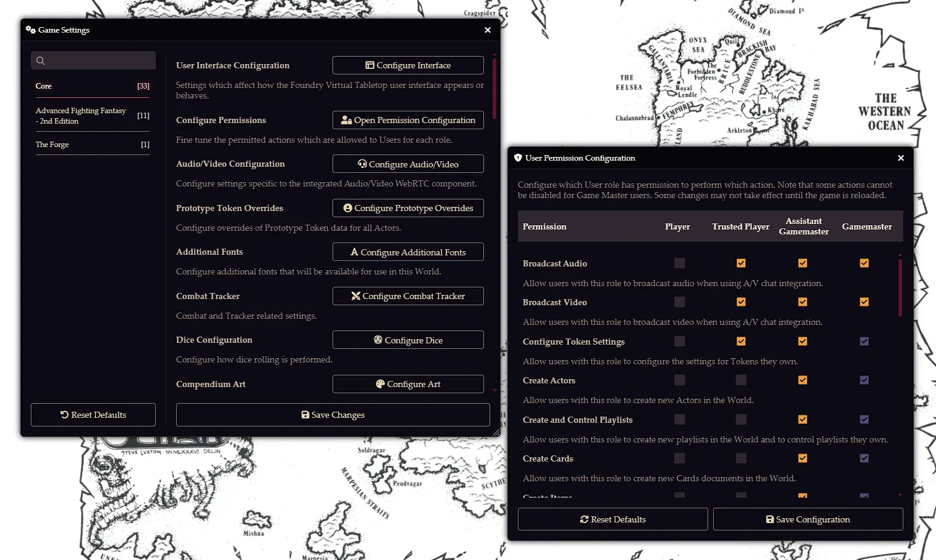Click the Prototype Token Overrides label
936x560 pixels.
click(230, 208)
